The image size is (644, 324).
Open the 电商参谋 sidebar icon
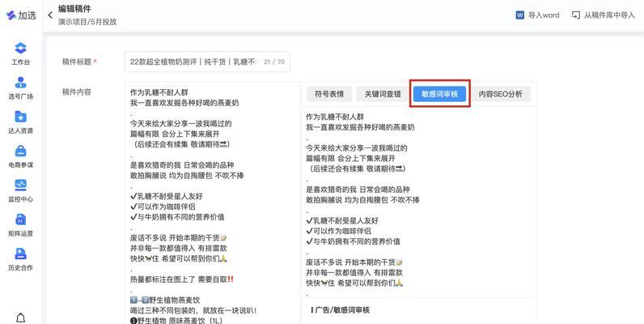pyautogui.click(x=20, y=151)
